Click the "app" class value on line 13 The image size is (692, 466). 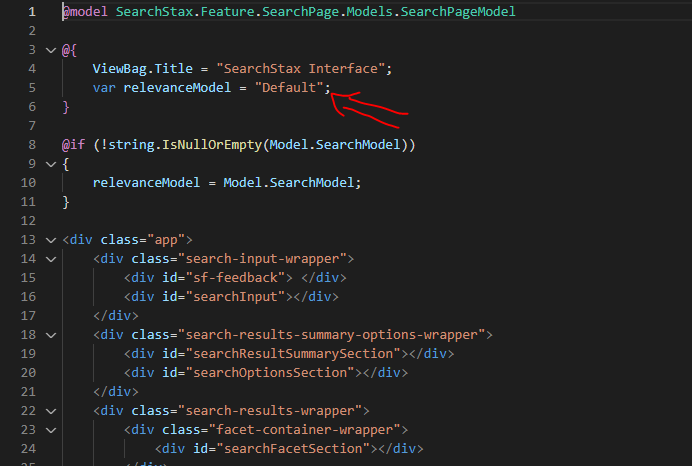coord(166,240)
